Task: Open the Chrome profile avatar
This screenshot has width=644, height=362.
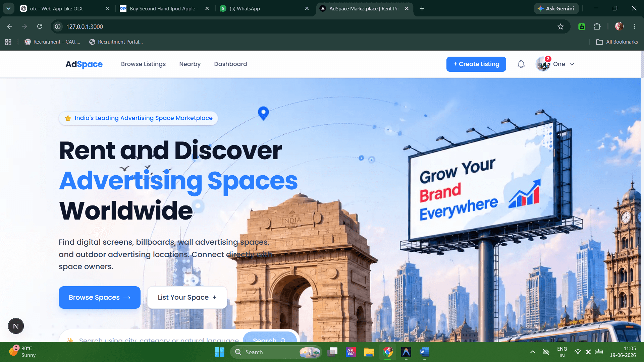Action: 619,26
